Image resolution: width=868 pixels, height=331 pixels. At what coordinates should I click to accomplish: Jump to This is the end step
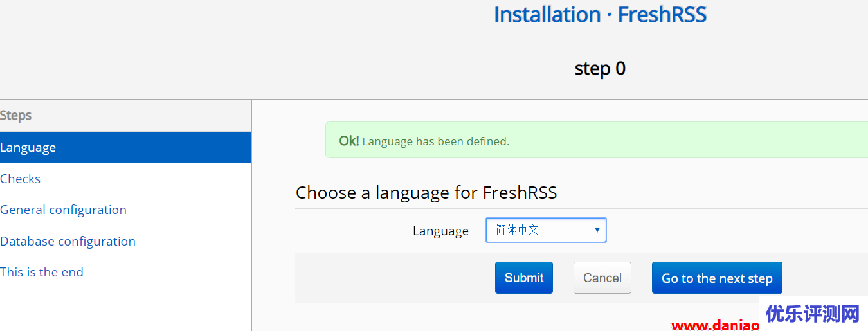[42, 272]
